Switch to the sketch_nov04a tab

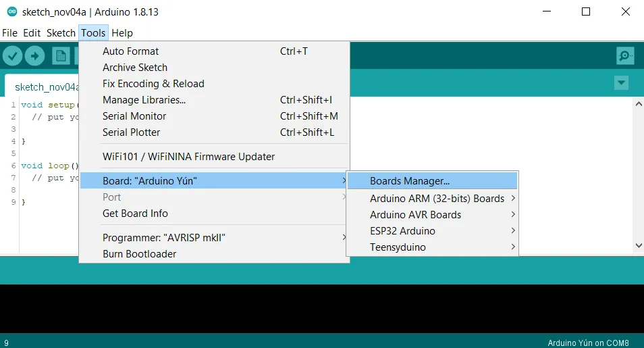[x=47, y=87]
